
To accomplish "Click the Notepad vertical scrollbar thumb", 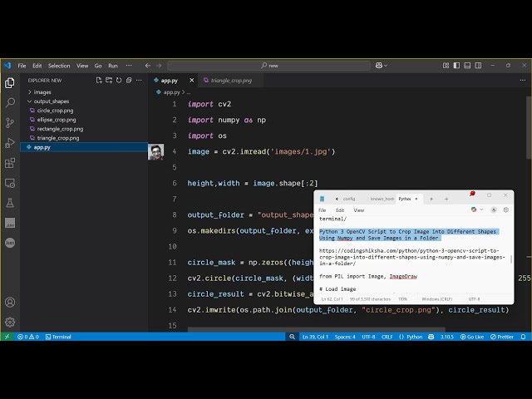I will click(511, 259).
